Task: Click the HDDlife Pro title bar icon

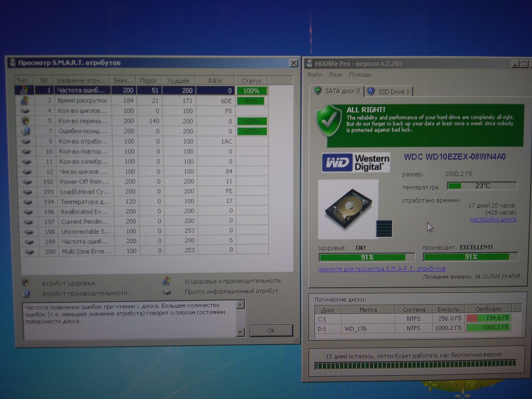Action: pyautogui.click(x=310, y=63)
